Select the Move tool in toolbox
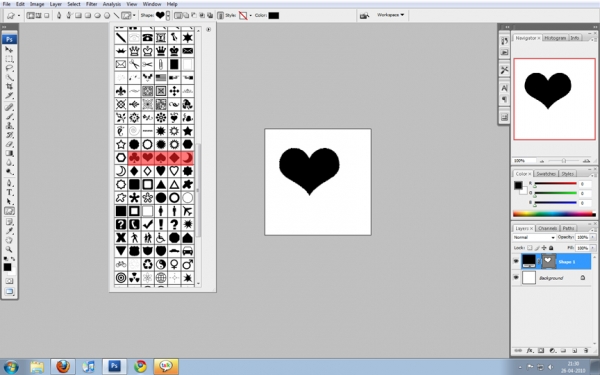 click(9, 50)
